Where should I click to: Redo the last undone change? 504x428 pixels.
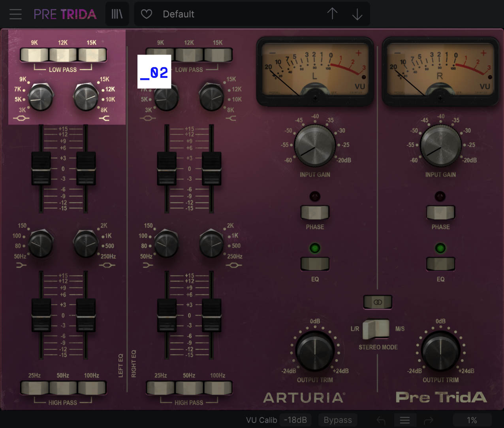pyautogui.click(x=428, y=420)
